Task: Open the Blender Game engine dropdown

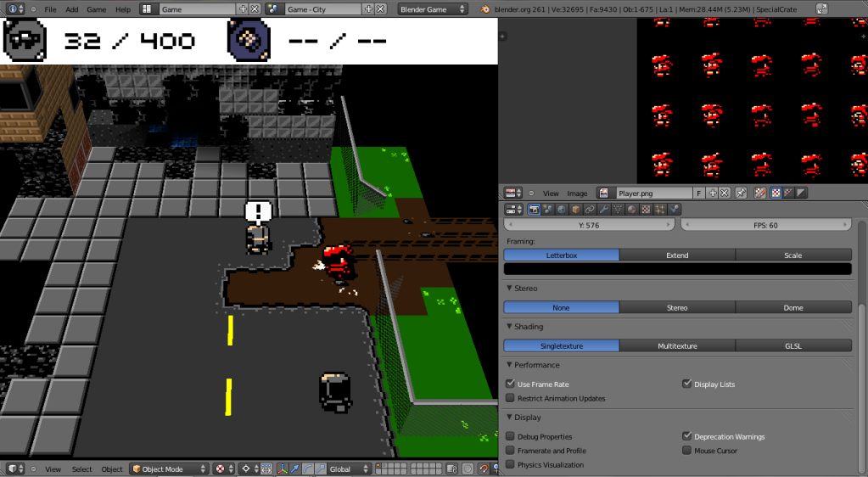Action: 433,8
